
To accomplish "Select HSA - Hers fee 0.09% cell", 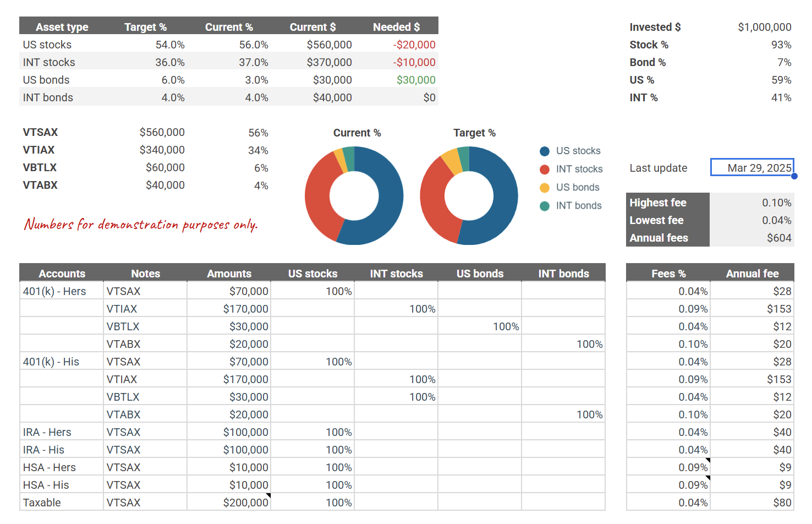I will (x=668, y=467).
